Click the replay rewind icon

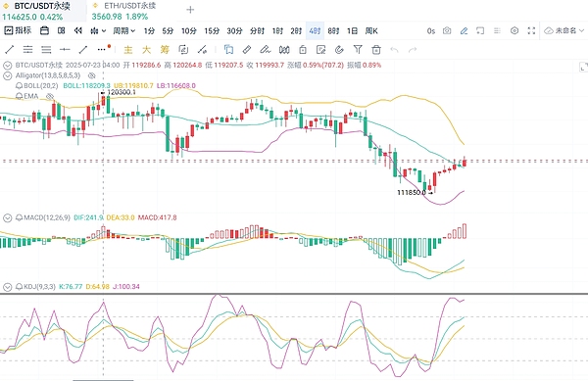click(78, 30)
